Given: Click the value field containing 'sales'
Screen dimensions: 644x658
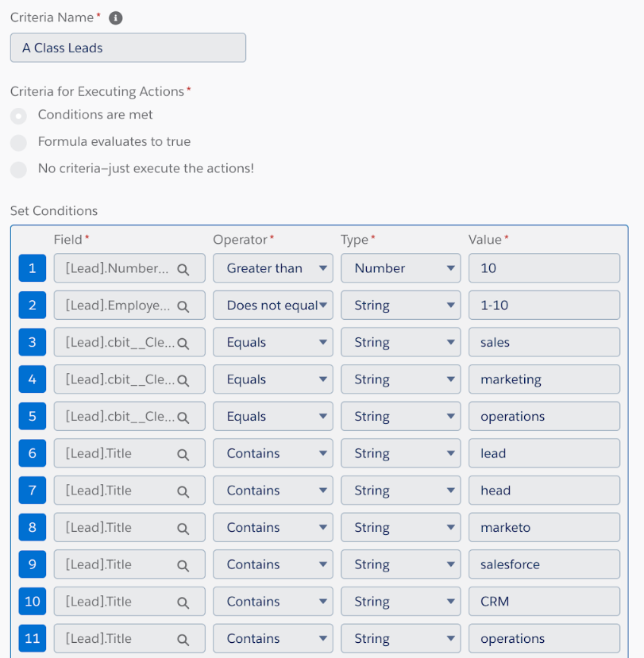Looking at the screenshot, I should [544, 342].
